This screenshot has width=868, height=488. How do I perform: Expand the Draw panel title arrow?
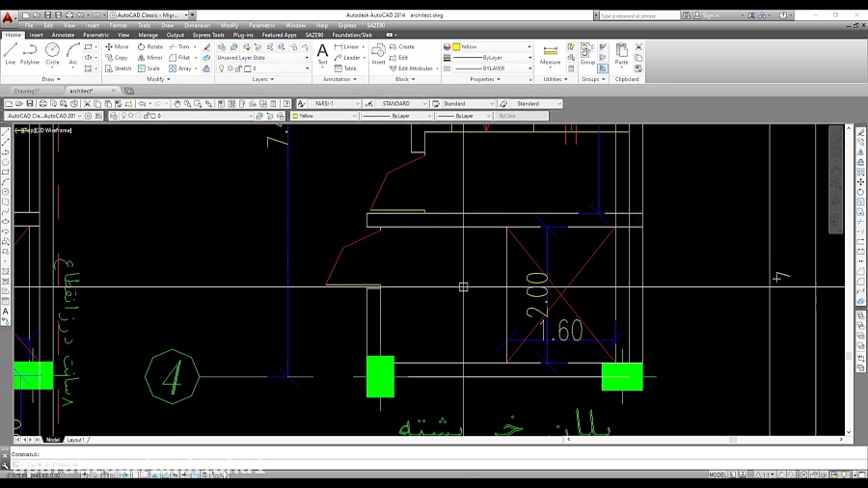(x=59, y=79)
